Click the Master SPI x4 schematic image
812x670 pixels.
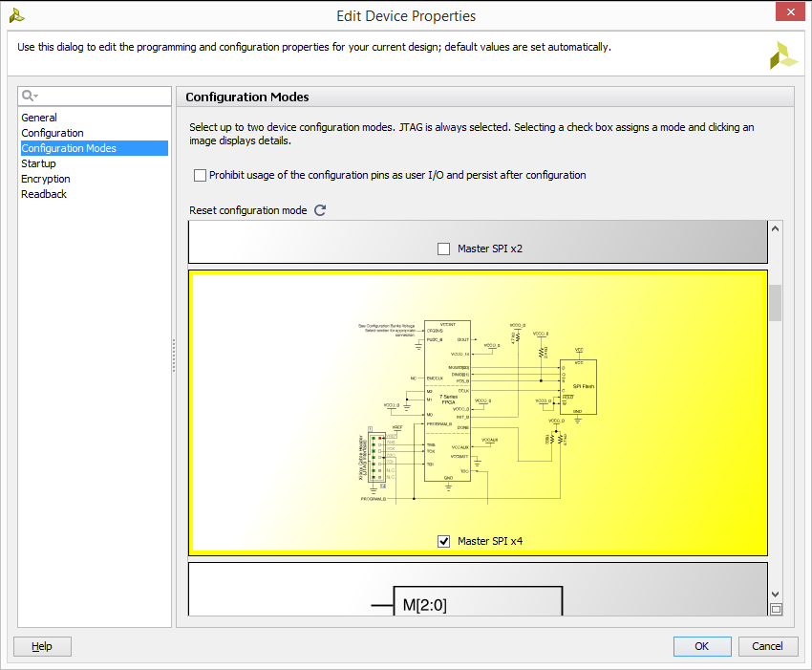[478, 413]
